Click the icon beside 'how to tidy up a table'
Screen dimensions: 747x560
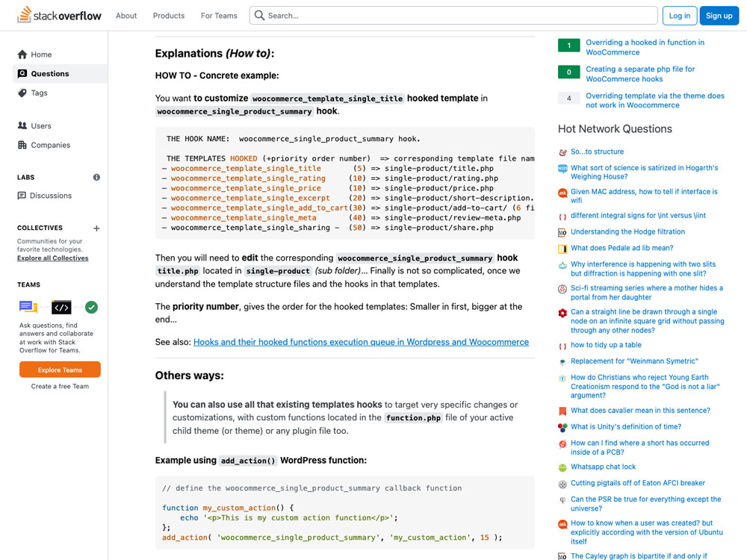[x=562, y=346]
